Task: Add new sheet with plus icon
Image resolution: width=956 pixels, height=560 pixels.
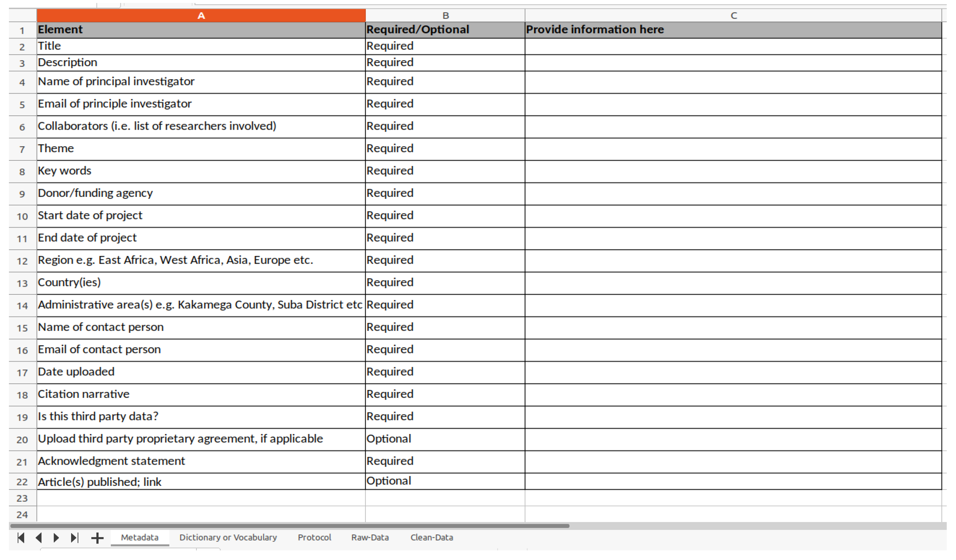Action: 97,538
